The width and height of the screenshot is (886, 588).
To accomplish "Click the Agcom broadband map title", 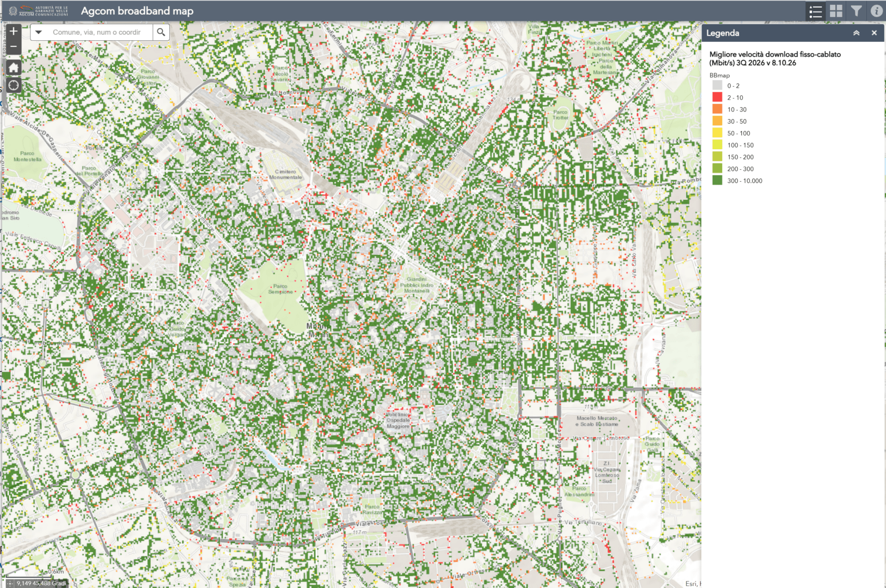I will tap(137, 11).
